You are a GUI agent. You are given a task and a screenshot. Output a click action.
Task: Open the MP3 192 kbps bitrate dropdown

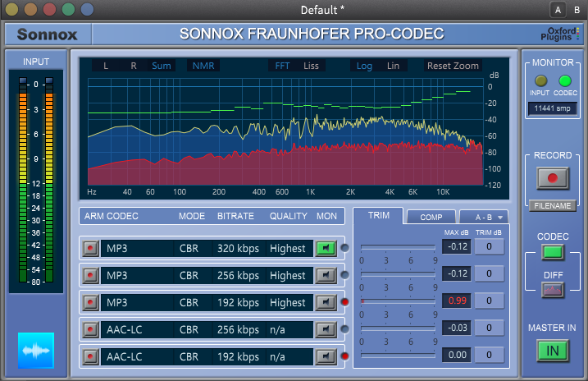pos(239,302)
